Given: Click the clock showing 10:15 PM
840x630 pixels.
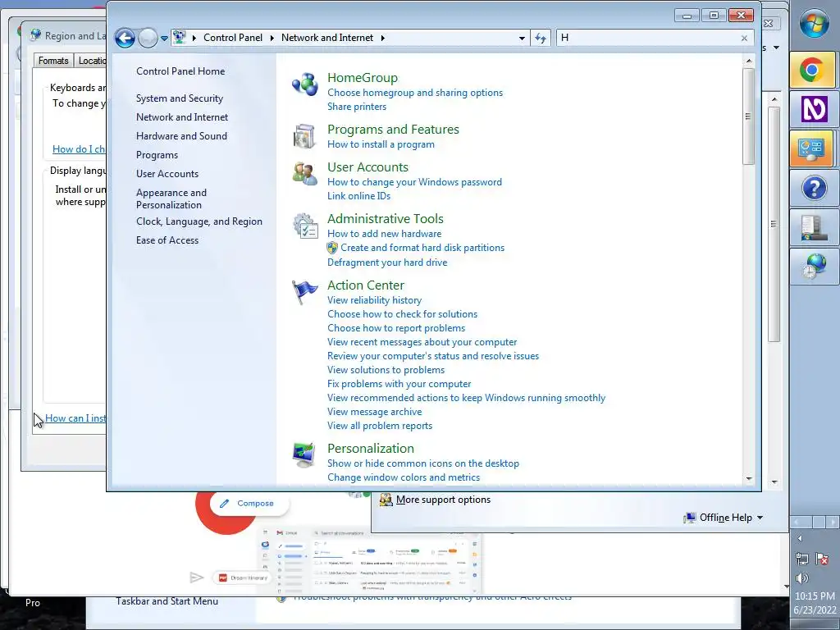Looking at the screenshot, I should click(815, 596).
